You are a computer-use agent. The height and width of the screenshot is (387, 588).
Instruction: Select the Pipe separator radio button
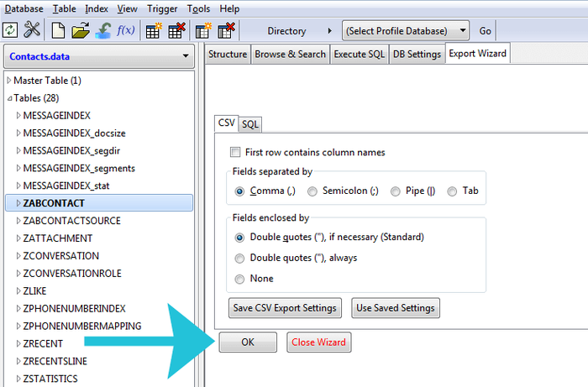[396, 191]
